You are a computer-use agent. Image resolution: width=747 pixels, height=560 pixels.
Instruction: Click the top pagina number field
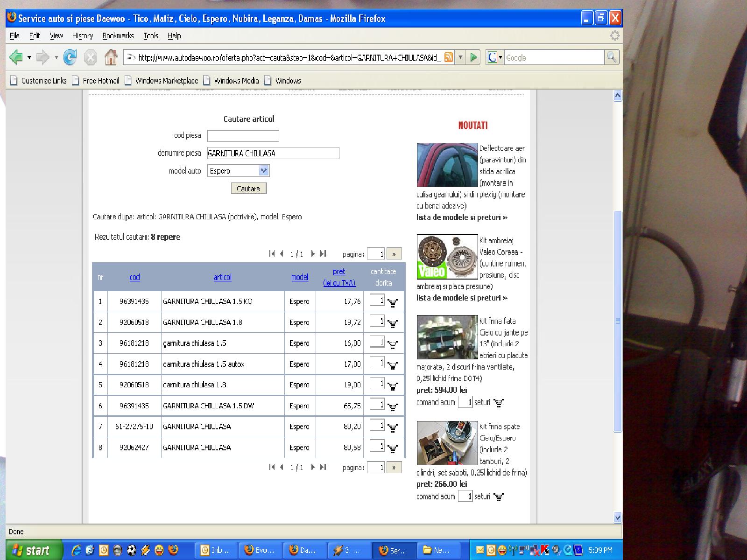375,254
